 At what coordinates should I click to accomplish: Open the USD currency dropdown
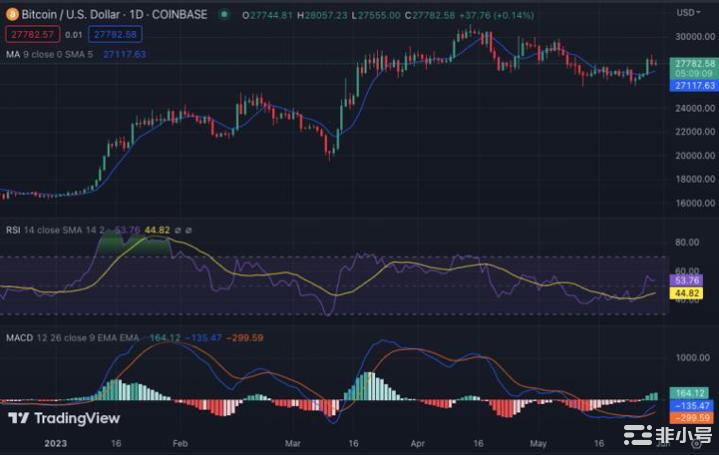point(689,13)
